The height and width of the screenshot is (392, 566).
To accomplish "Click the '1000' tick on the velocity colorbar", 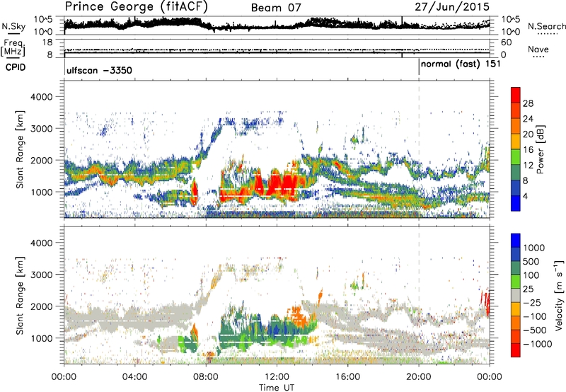I will pos(534,248).
